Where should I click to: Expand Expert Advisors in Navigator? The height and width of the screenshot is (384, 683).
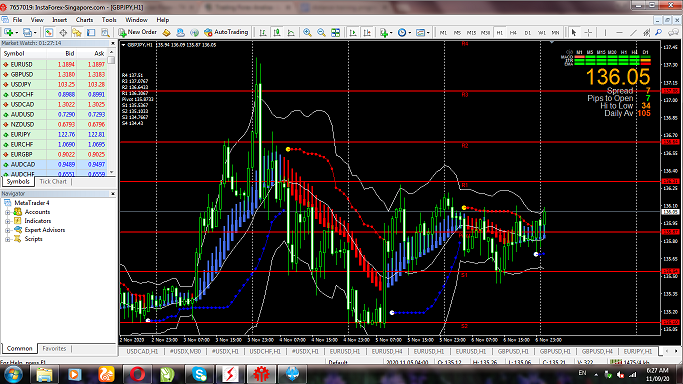(7, 230)
